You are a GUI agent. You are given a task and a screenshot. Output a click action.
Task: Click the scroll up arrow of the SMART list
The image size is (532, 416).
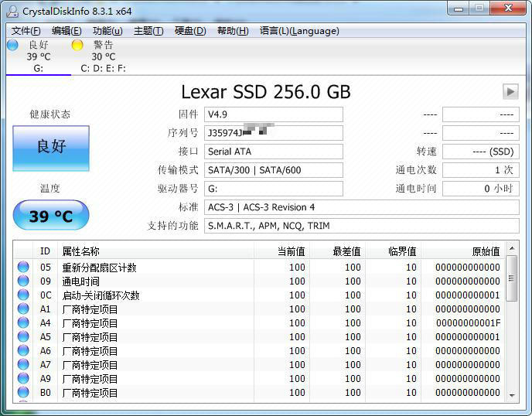click(511, 252)
